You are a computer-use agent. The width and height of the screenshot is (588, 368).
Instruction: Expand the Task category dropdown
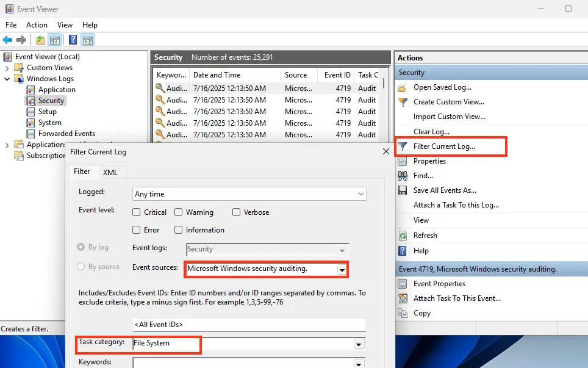pyautogui.click(x=359, y=344)
